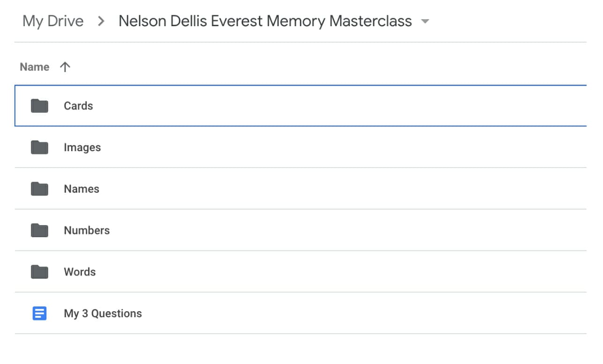Select the folder icon in the highlighted Cards row
Image resolution: width=603 pixels, height=364 pixels.
point(39,106)
